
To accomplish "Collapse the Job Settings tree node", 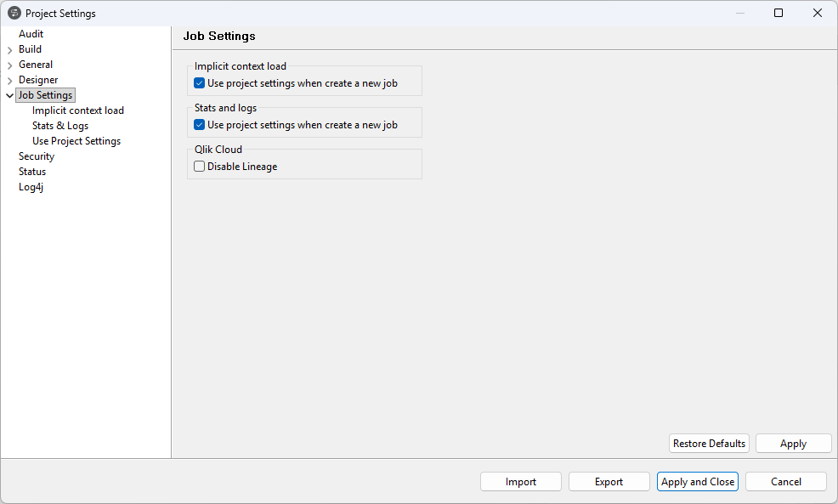I will [x=8, y=94].
